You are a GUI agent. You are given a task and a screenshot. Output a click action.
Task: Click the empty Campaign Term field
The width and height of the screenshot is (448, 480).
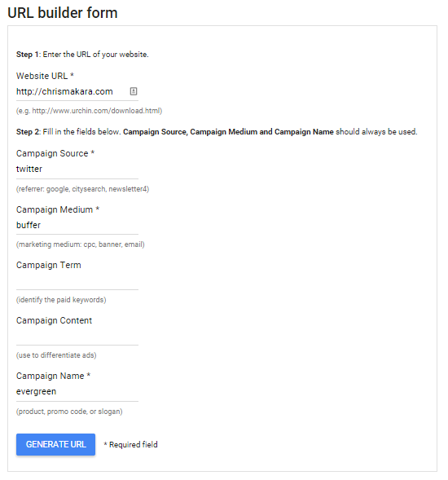[77, 281]
